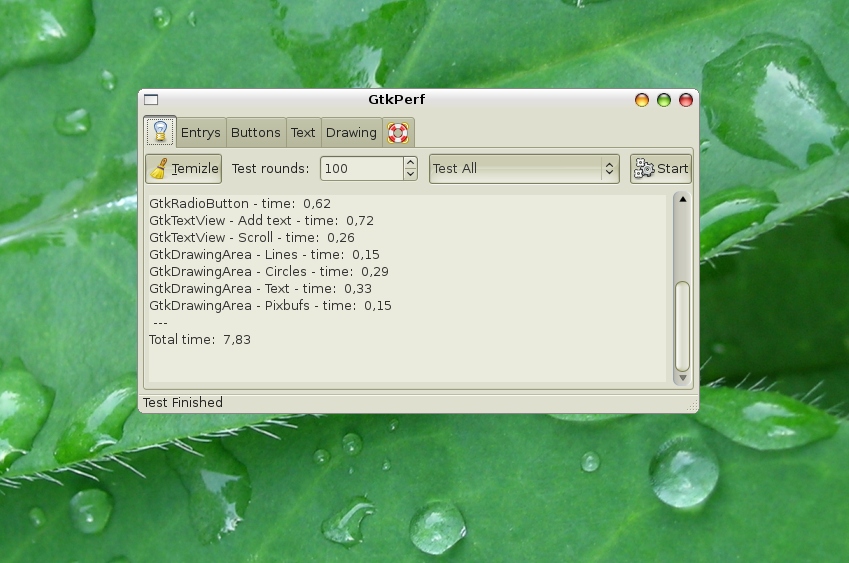
Task: Switch to the Entrys tab
Action: [201, 133]
